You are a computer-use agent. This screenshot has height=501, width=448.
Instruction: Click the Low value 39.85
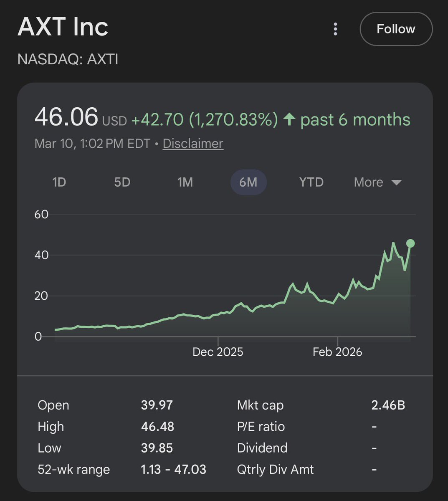[157, 448]
